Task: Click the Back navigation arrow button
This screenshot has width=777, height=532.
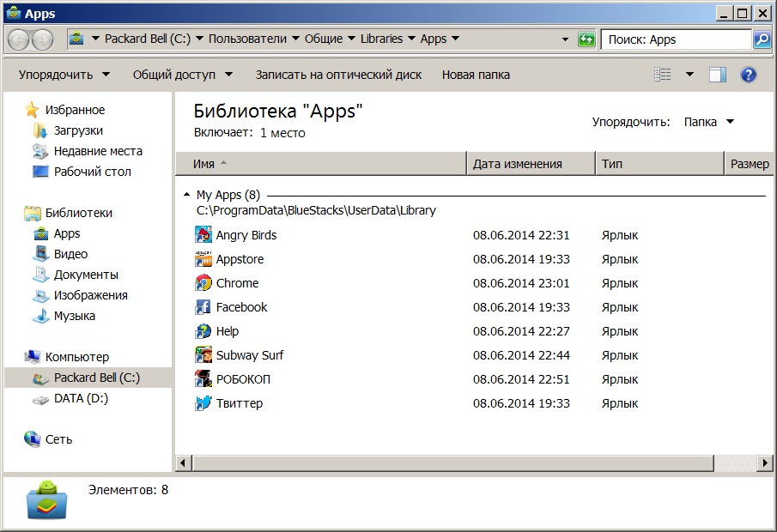Action: 19,39
